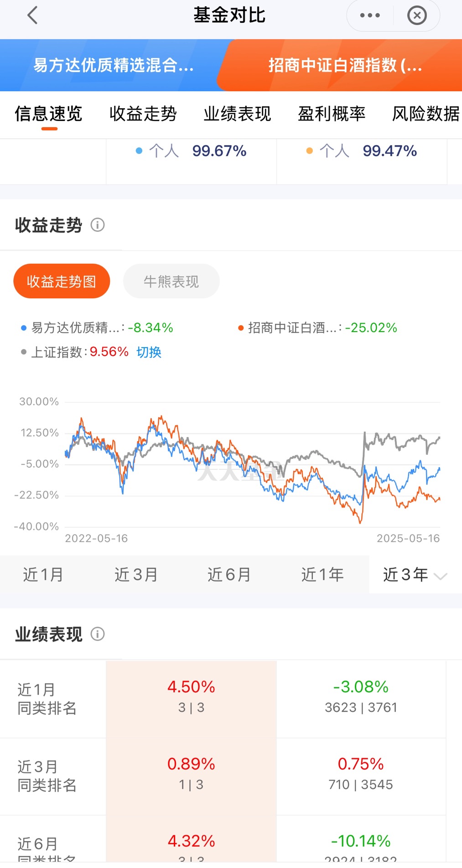Select the 近6月 time range
462x868 pixels.
click(229, 575)
